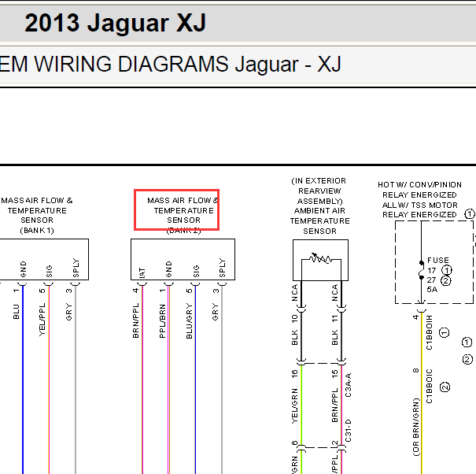Click the 'SIG' pin on Bank 2 sensor

point(196,271)
